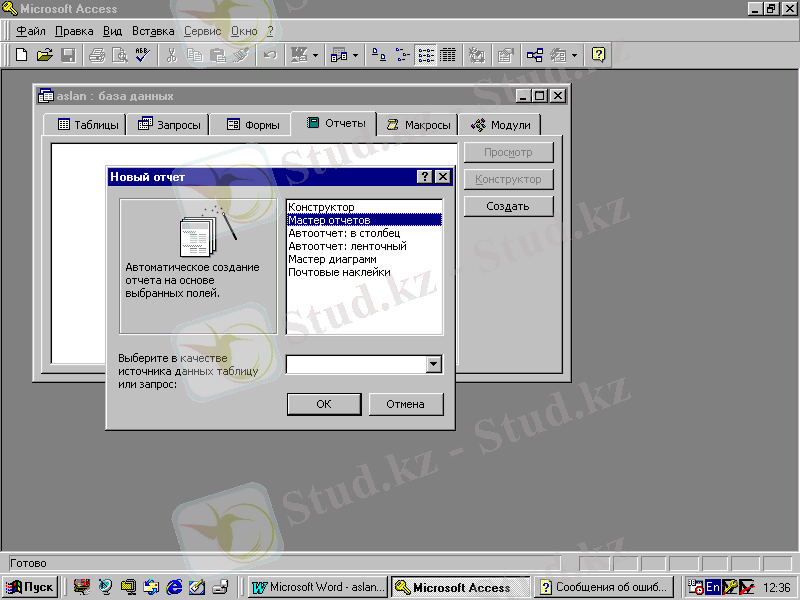The height and width of the screenshot is (600, 800).
Task: Click the Large Icons view button
Action: 379,55
